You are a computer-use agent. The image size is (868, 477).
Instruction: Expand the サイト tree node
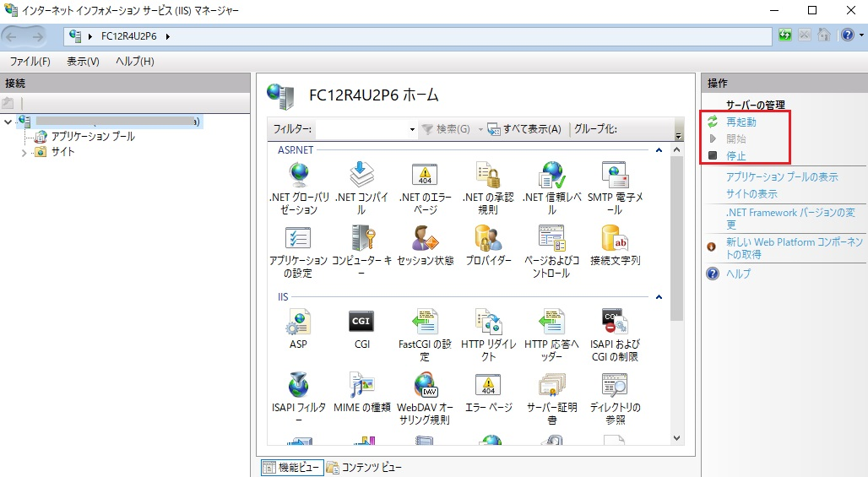tap(24, 153)
